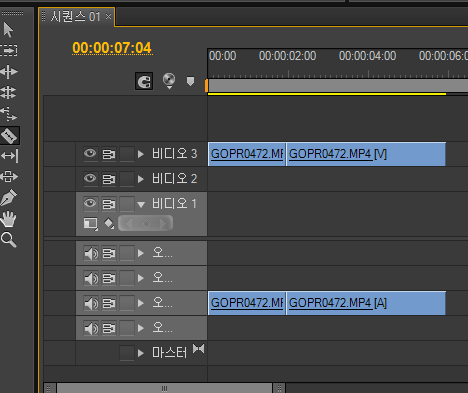Viewport: 468px width, 393px height.
Task: Close the 시퀀스 01 tab
Action: [x=108, y=16]
